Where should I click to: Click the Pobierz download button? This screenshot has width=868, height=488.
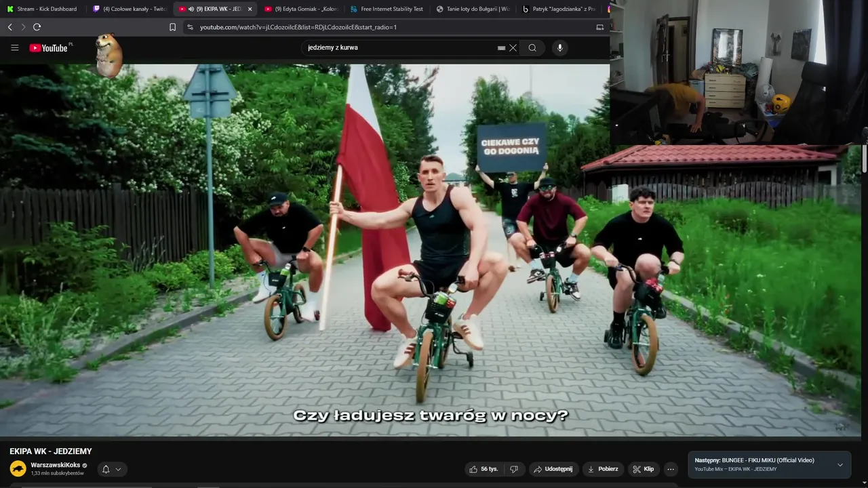point(603,469)
